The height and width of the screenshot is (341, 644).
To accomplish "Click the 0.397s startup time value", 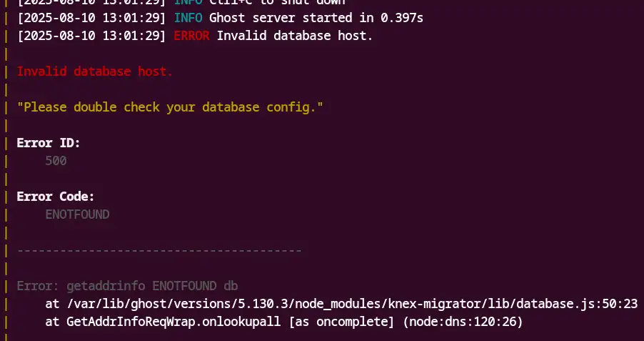I will pyautogui.click(x=402, y=17).
